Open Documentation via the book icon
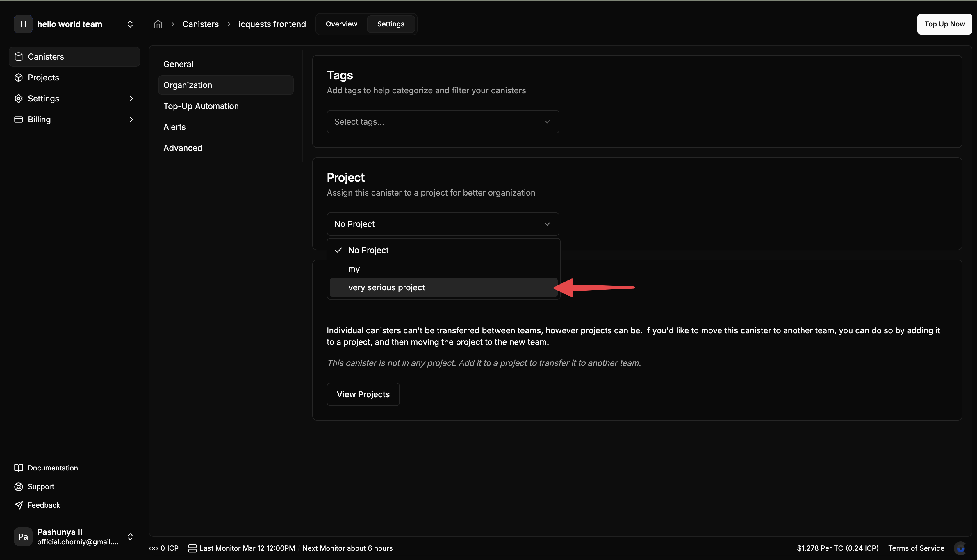Screen dimensions: 977x560 19,468
